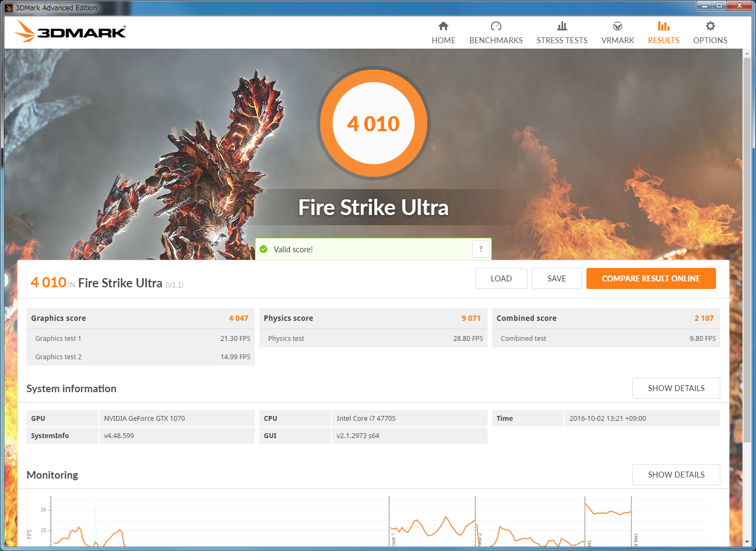Screen dimensions: 756x551
Task: Click the orange Results chart icon
Action: (x=664, y=26)
